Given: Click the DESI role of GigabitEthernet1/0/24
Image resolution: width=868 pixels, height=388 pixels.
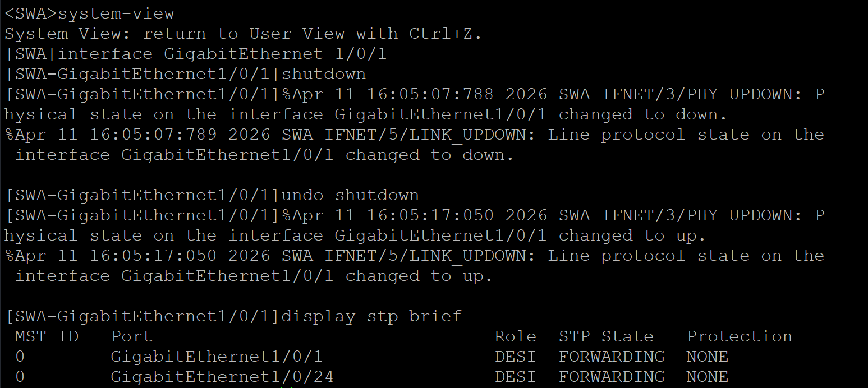Looking at the screenshot, I should pyautogui.click(x=515, y=377).
